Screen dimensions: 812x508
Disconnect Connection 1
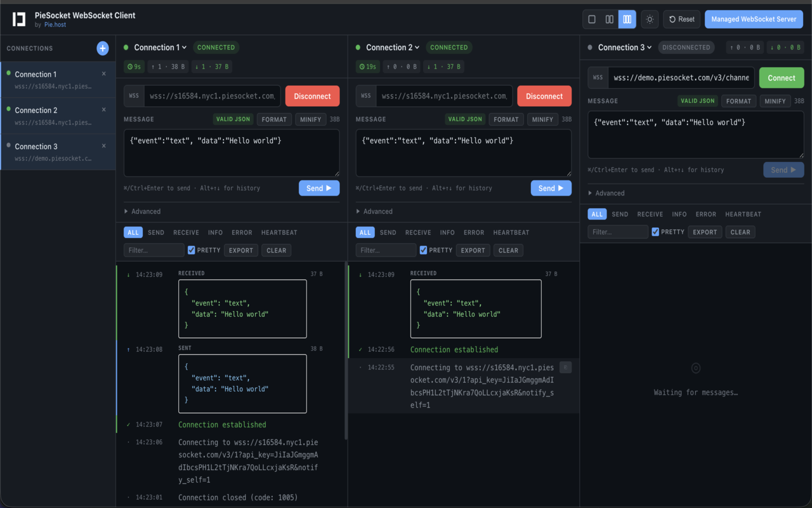coord(312,96)
